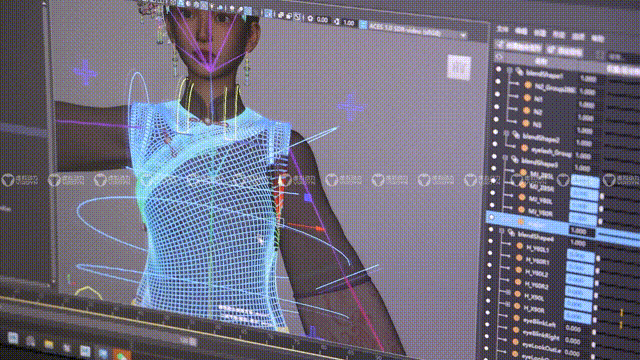Collapse the blendShape3 group
The width and height of the screenshot is (640, 360).
[x=505, y=158]
